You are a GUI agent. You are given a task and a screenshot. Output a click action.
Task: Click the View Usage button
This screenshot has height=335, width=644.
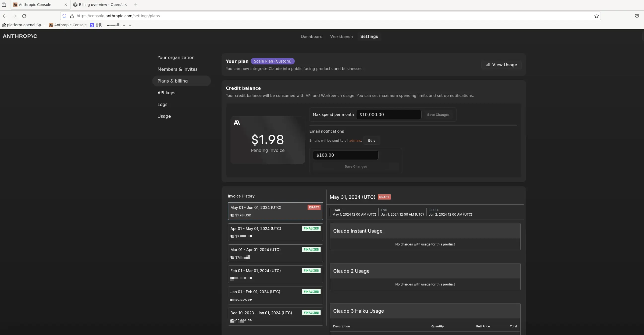(x=501, y=65)
